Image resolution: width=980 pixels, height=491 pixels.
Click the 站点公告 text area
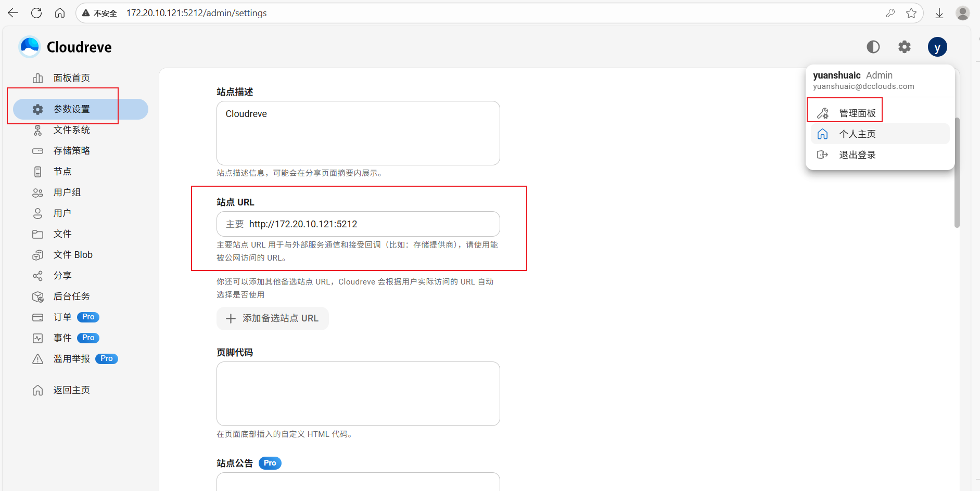[x=358, y=482]
